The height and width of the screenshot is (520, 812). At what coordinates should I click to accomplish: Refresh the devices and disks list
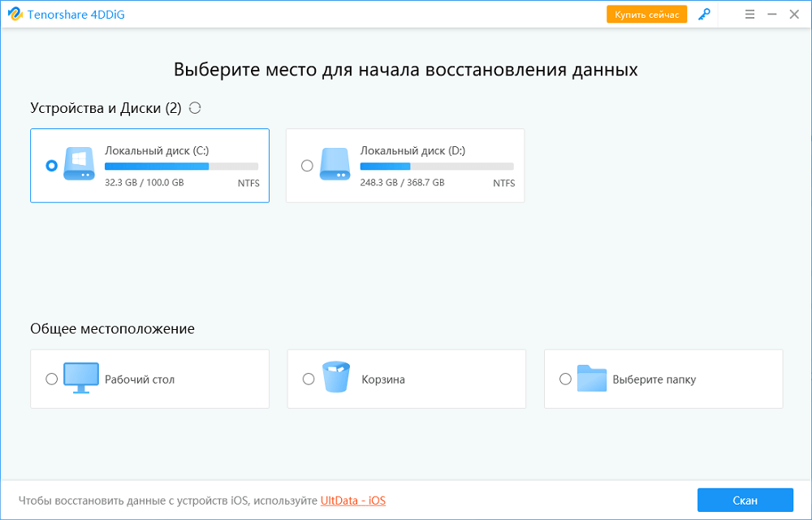click(194, 107)
